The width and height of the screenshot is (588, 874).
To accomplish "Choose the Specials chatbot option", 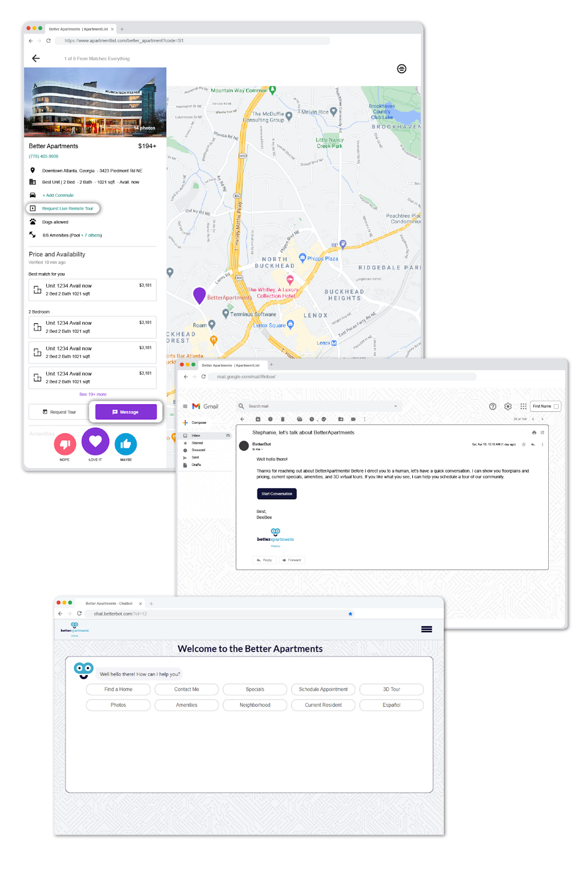I will [x=255, y=689].
